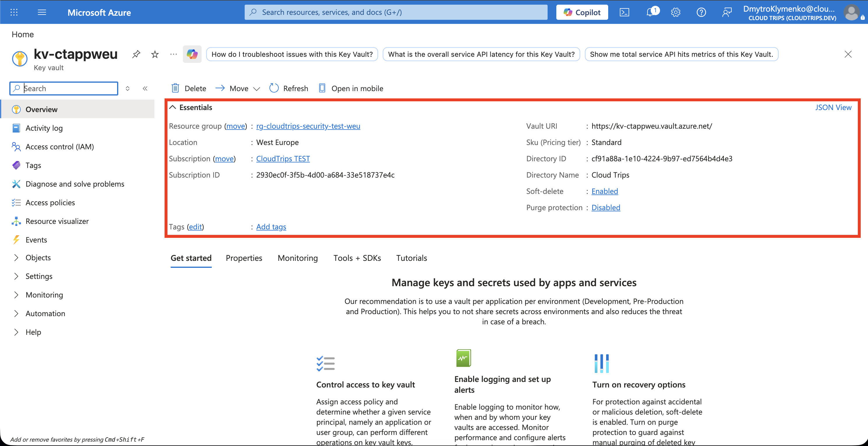Click the service API latency suggestion
The width and height of the screenshot is (868, 446).
481,54
